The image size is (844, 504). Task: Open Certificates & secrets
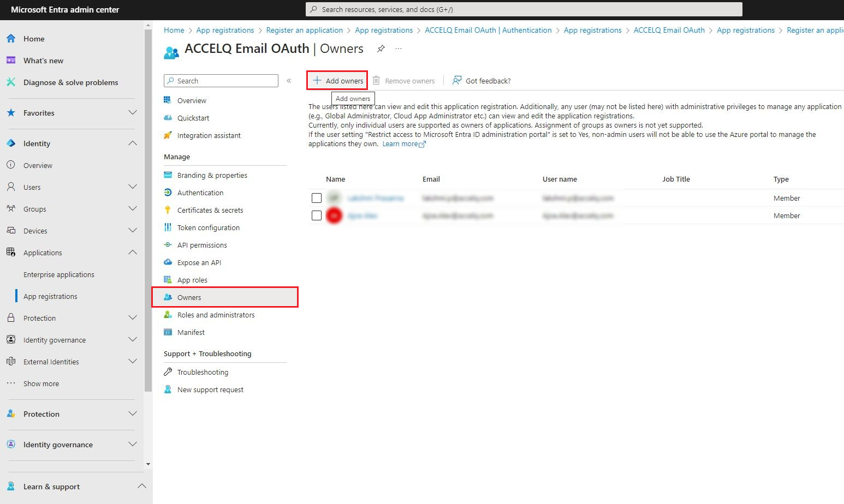pos(209,209)
